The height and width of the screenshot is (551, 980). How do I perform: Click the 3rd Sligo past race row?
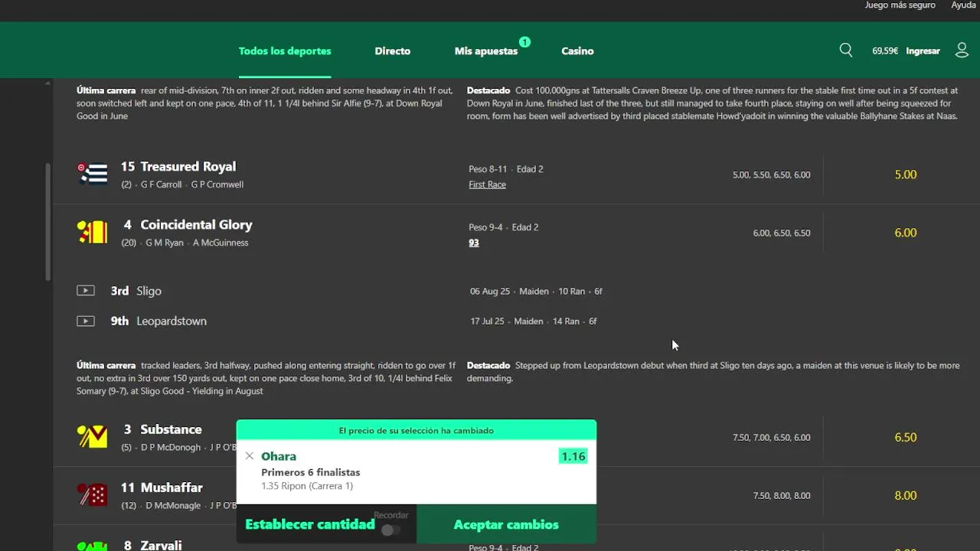point(136,291)
